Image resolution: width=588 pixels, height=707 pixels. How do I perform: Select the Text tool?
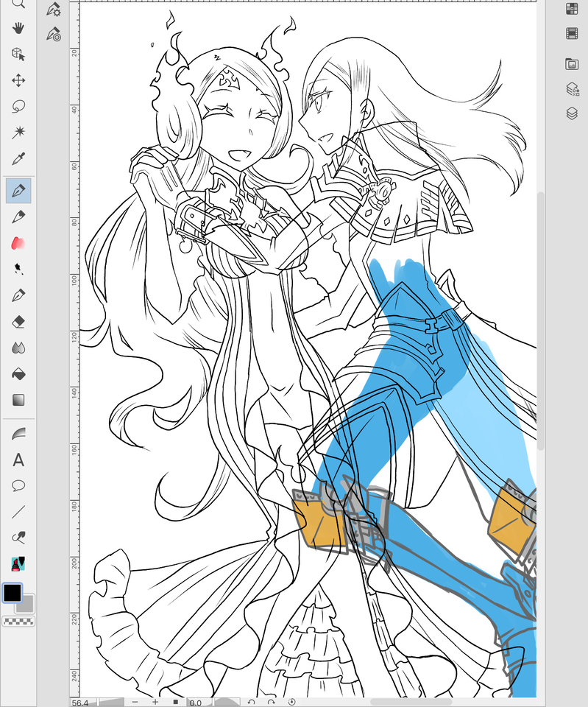coord(18,460)
